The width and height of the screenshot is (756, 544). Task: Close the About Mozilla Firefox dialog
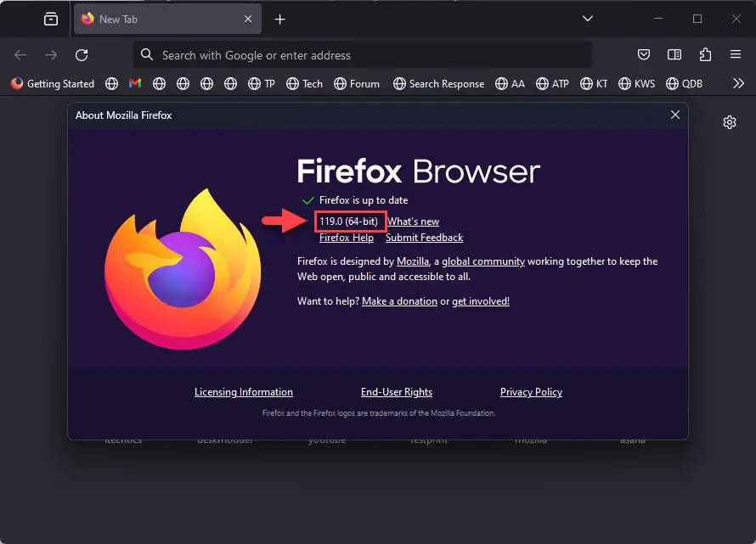[x=675, y=115]
